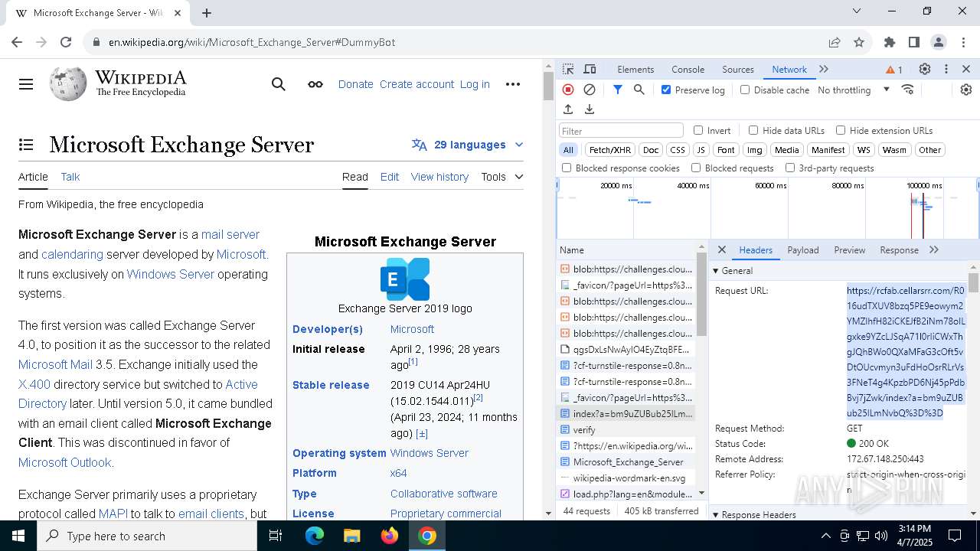
Task: Toggle the table of contents icon
Action: [26, 145]
